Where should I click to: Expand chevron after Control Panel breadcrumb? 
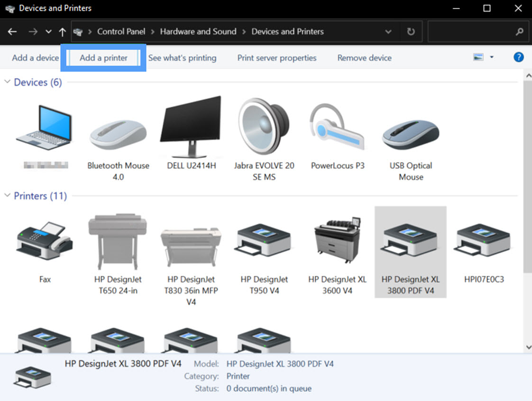click(153, 32)
